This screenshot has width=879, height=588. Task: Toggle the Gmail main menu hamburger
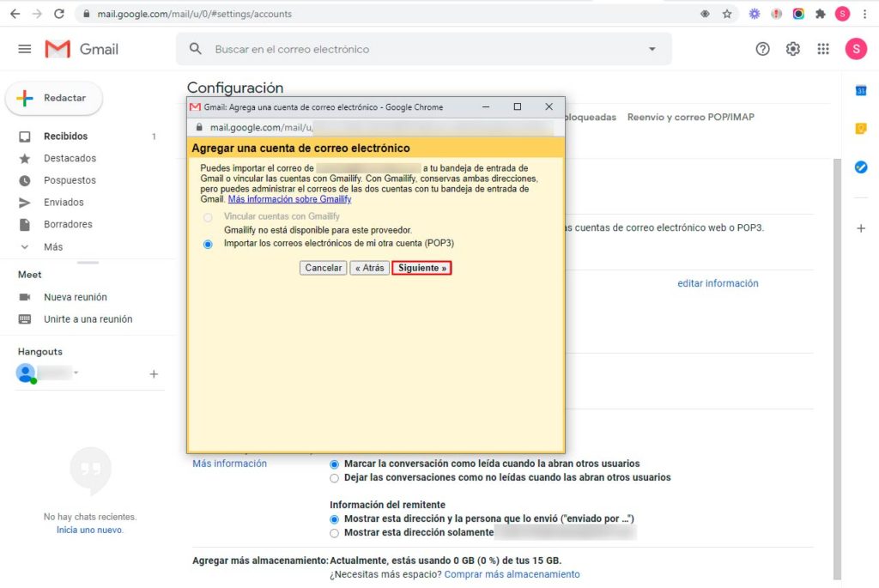click(25, 49)
